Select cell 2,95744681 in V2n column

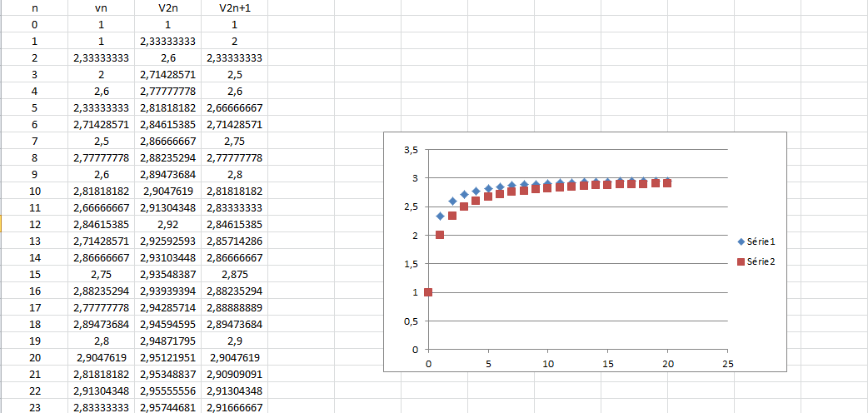click(x=167, y=406)
